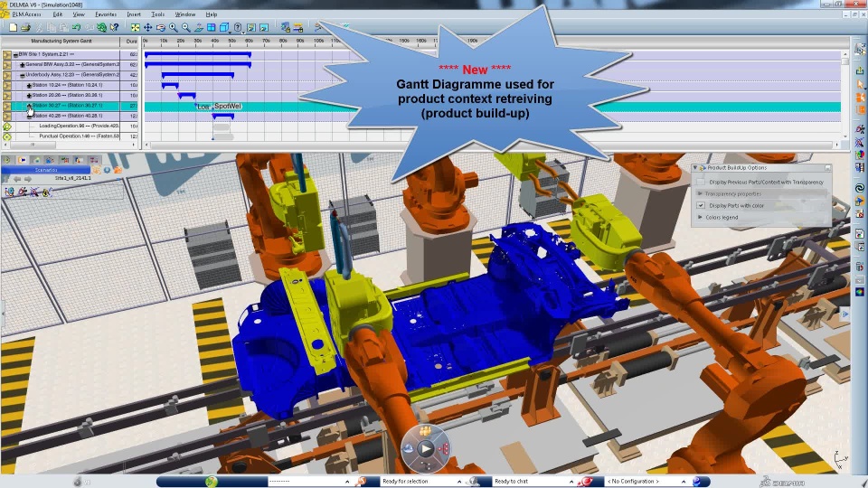
Task: Click the filmstrip icon in right toolbar
Action: (x=860, y=168)
